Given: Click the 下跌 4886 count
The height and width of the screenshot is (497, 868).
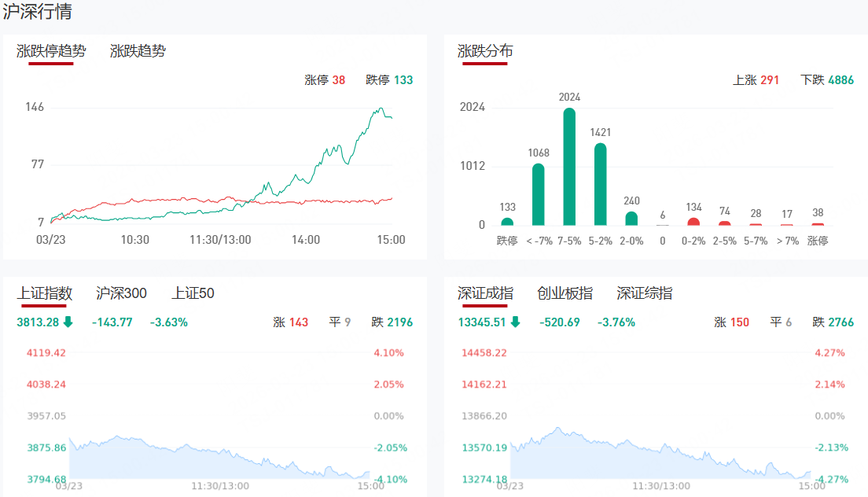Looking at the screenshot, I should pyautogui.click(x=826, y=79).
